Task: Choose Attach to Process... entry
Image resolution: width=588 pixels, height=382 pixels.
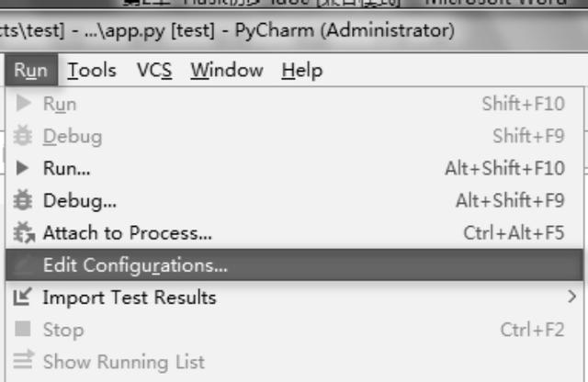Action: click(294, 232)
